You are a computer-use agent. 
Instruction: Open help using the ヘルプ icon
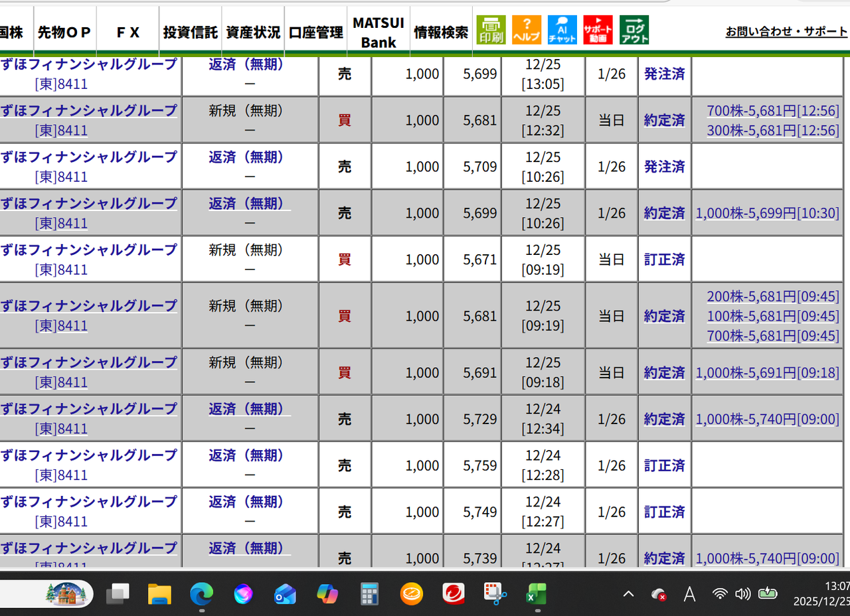click(x=527, y=29)
